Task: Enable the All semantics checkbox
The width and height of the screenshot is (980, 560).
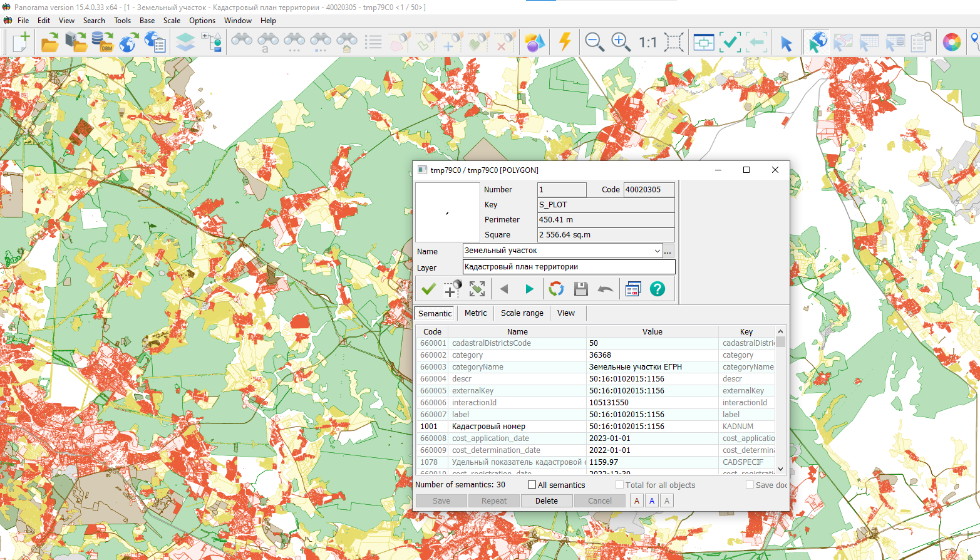Action: tap(532, 485)
